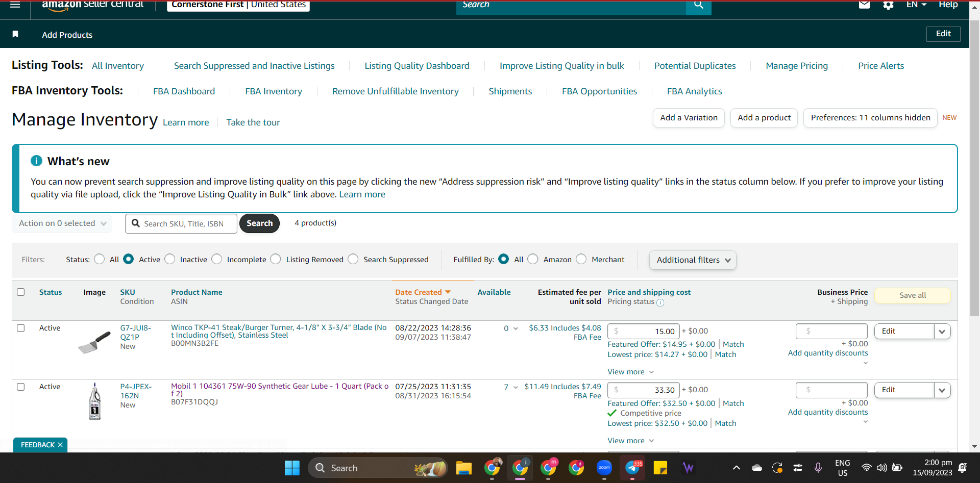Open the EN language dropdown
This screenshot has width=980, height=483.
tap(916, 5)
